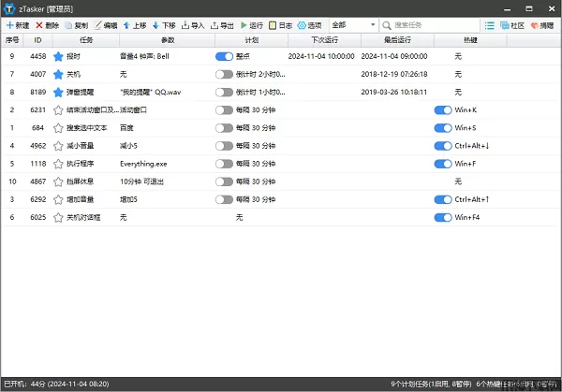Click the 捐赠 (Donate) button
The height and width of the screenshot is (392, 562).
pyautogui.click(x=540, y=25)
